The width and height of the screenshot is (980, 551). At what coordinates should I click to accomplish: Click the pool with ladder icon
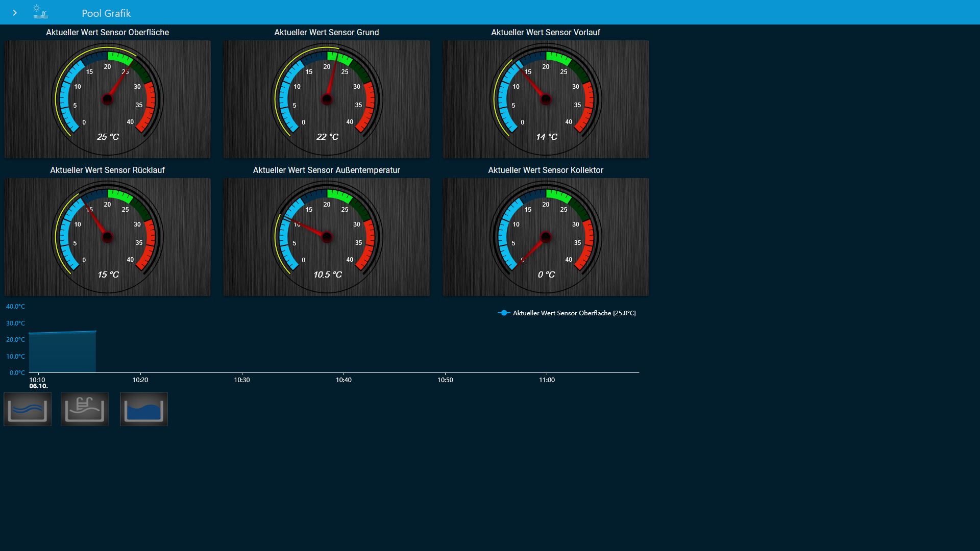pyautogui.click(x=85, y=409)
